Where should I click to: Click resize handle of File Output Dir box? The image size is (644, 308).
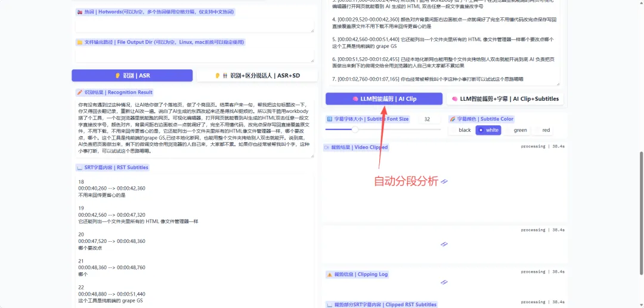[x=312, y=60]
